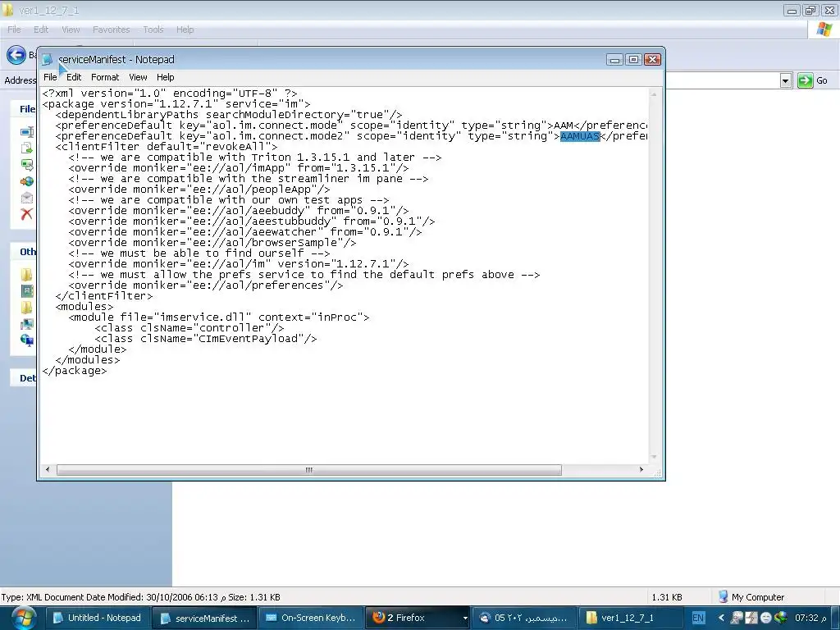This screenshot has height=630, width=840.
Task: Click the copy file icon in Explorer sidebar
Action: [27, 165]
